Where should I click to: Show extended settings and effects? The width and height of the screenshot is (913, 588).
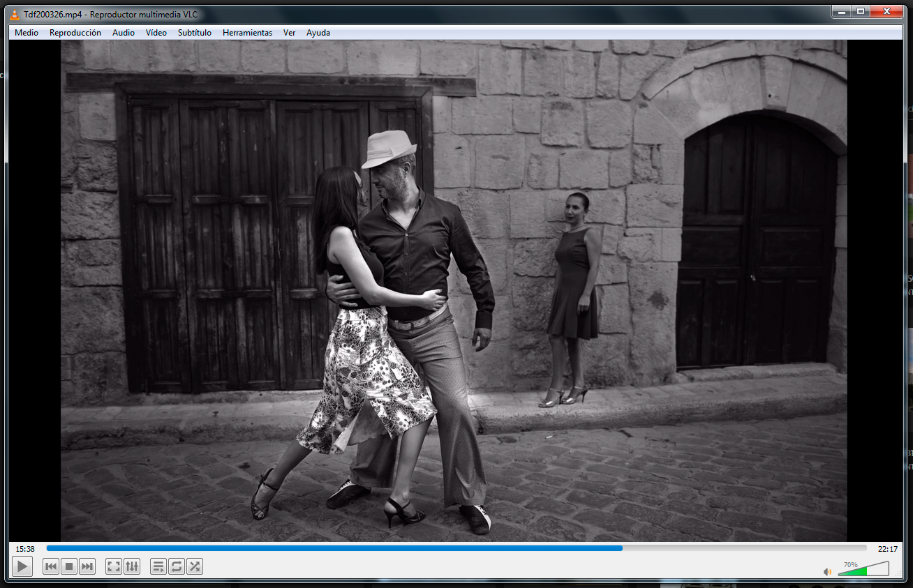coord(132,566)
